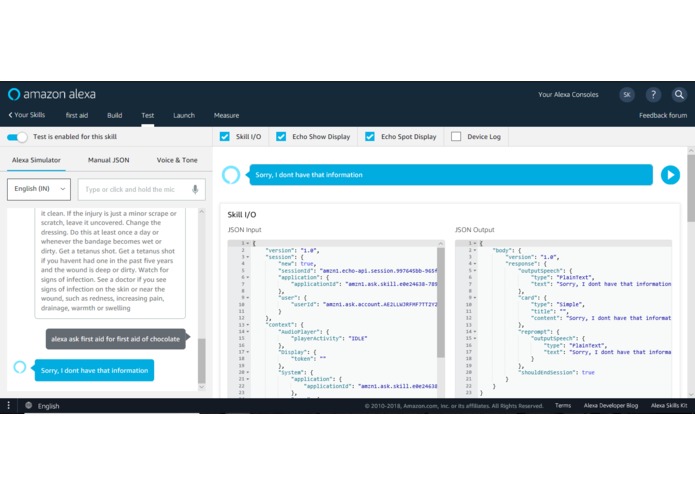Collapse JSON Input line 9 user fold arrow
Image resolution: width=695 pixels, height=494 pixels.
[x=248, y=298]
